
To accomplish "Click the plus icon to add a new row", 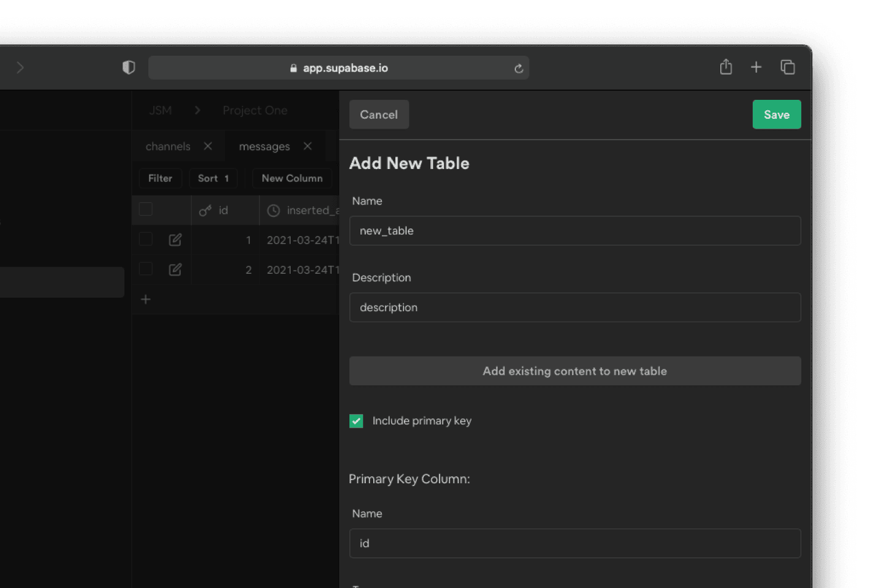I will [145, 300].
